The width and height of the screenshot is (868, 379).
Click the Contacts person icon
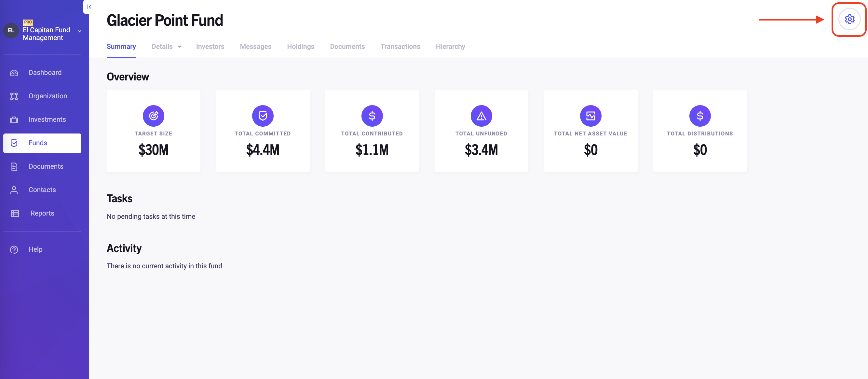point(14,190)
